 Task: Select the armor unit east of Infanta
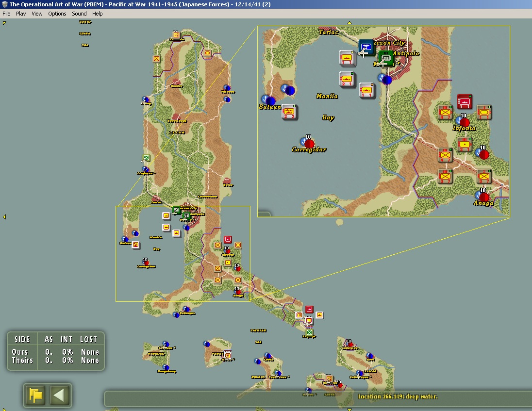pos(484,112)
